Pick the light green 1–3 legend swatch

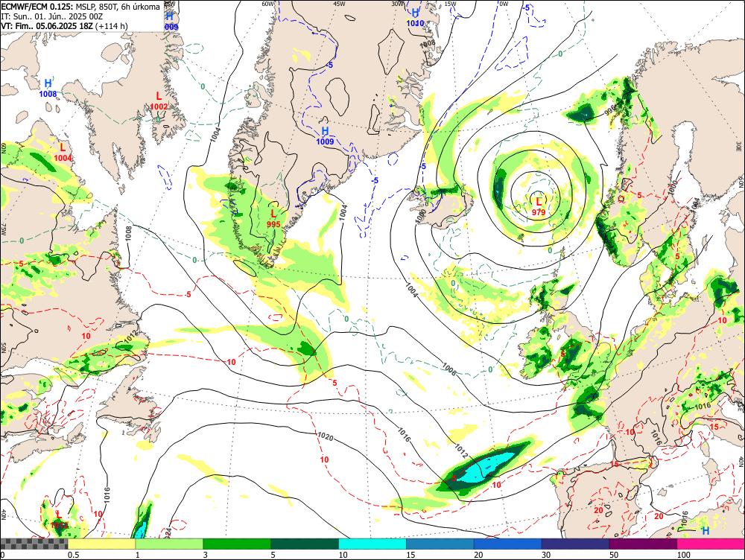click(169, 544)
